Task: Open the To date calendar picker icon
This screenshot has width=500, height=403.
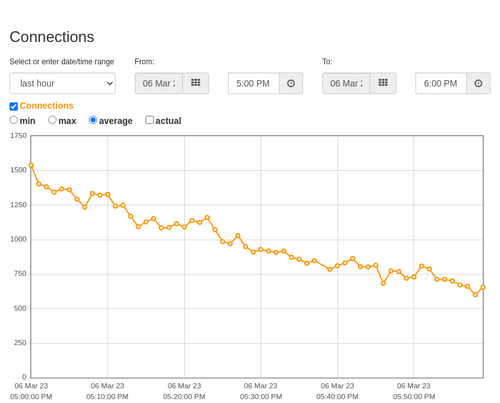Action: (x=383, y=83)
